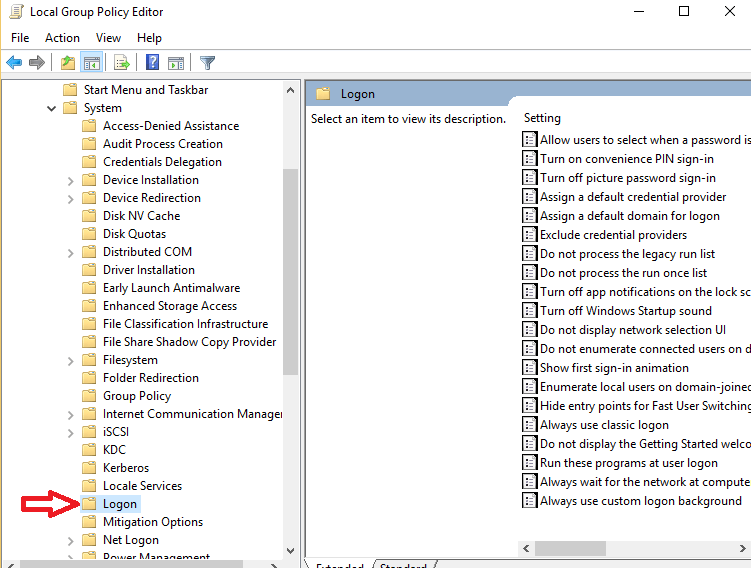
Task: Click the folder icon next to Driver Installation
Action: pos(89,270)
